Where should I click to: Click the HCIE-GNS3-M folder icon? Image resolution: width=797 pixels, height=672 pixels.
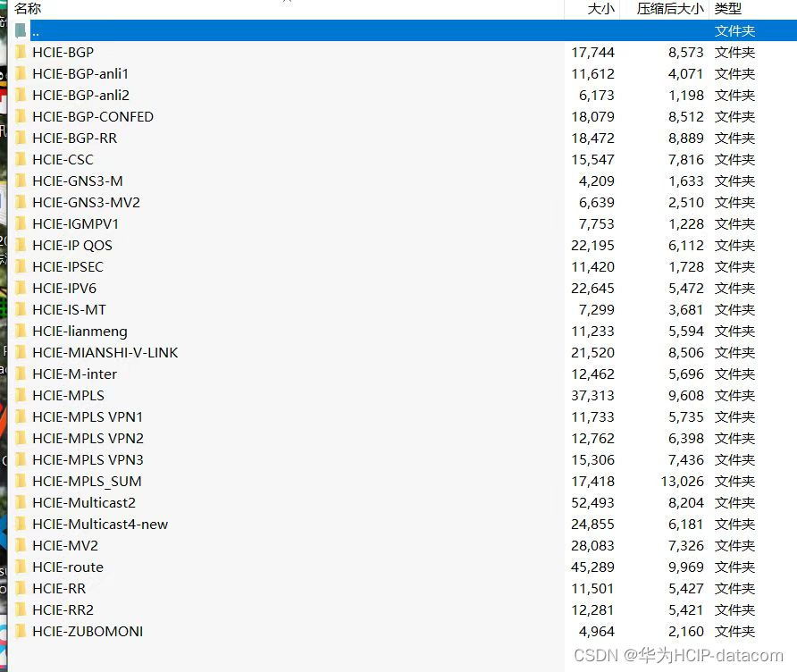[21, 181]
